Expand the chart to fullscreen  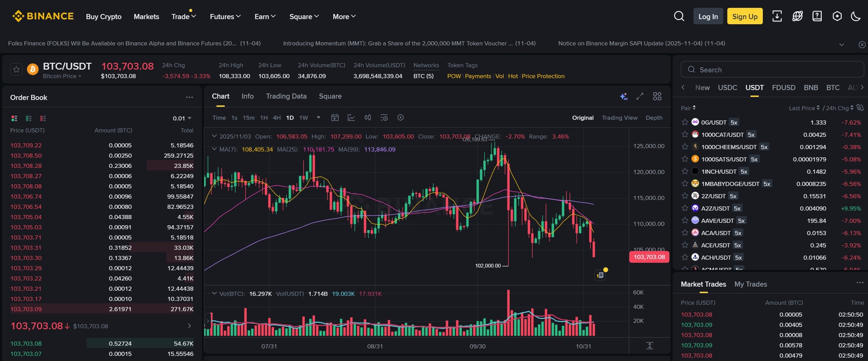(640, 96)
